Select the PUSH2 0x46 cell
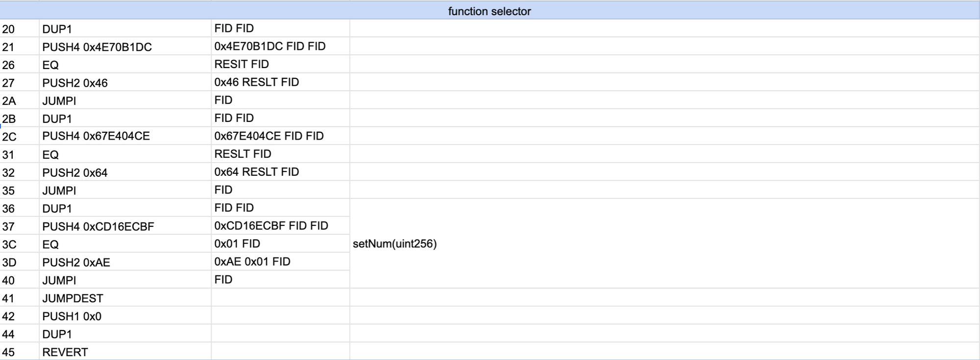Image resolution: width=980 pixels, height=360 pixels. [125, 82]
